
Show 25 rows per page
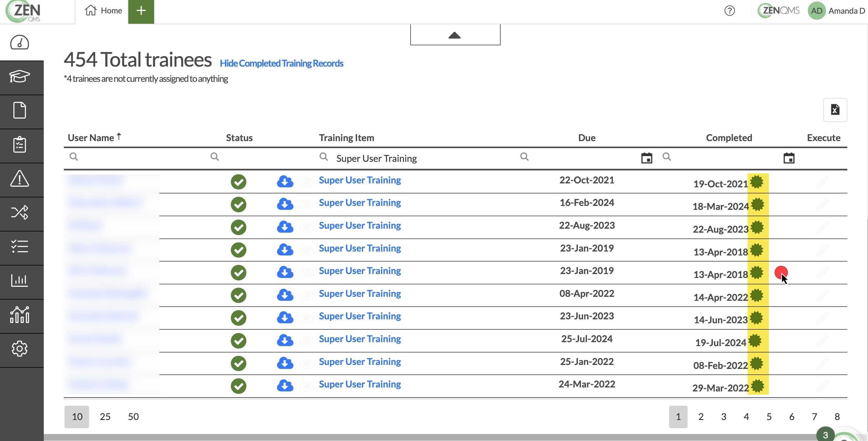[105, 417]
